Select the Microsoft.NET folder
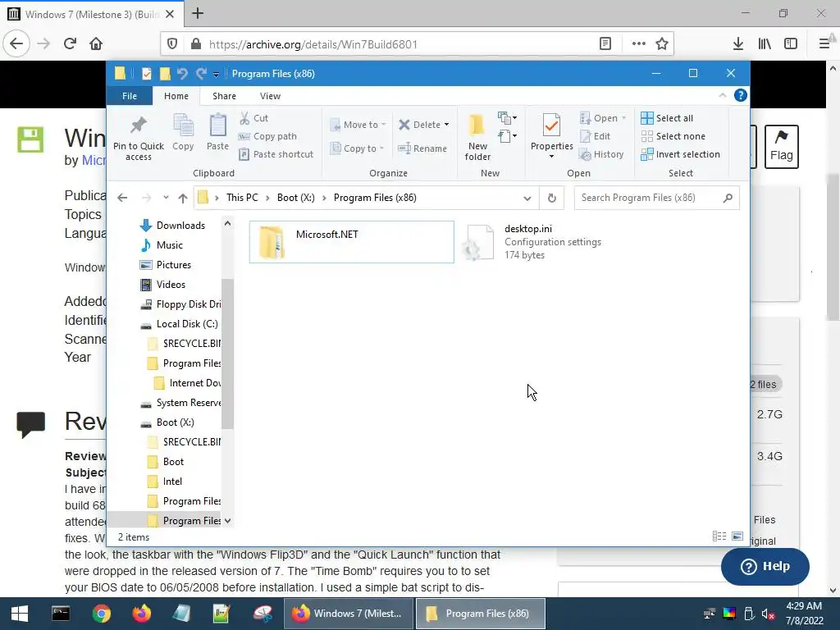 351,242
